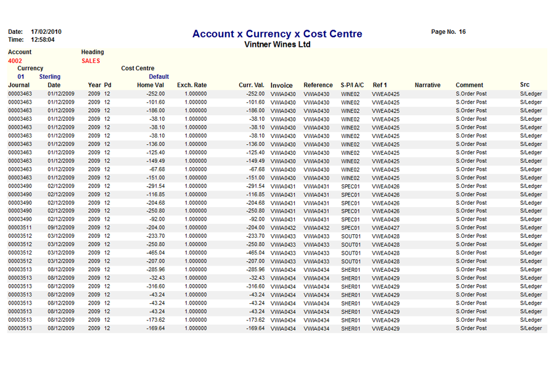Click home value -149.49
Viewport: 555px width, 392px height.
[x=155, y=161]
